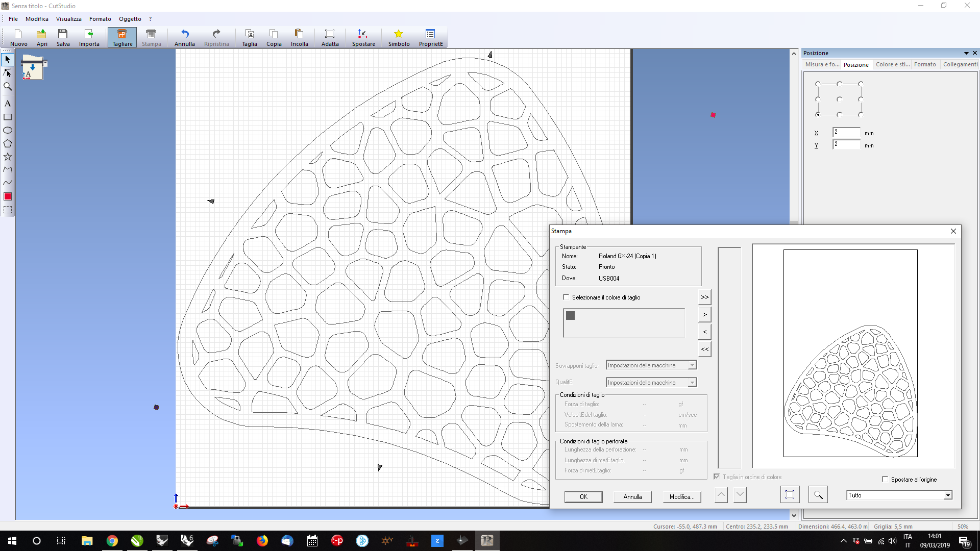
Task: Select the polygon drawing tool
Action: pyautogui.click(x=8, y=143)
